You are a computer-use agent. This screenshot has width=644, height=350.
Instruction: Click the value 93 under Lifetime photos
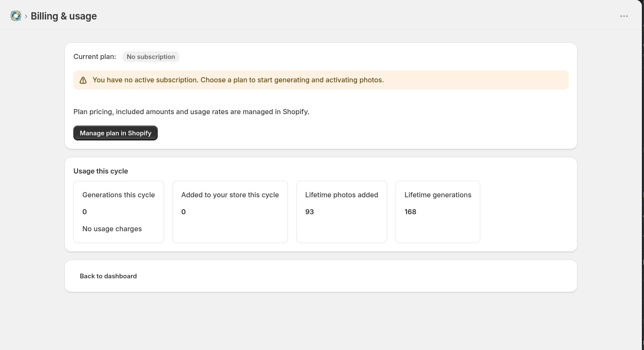[309, 212]
